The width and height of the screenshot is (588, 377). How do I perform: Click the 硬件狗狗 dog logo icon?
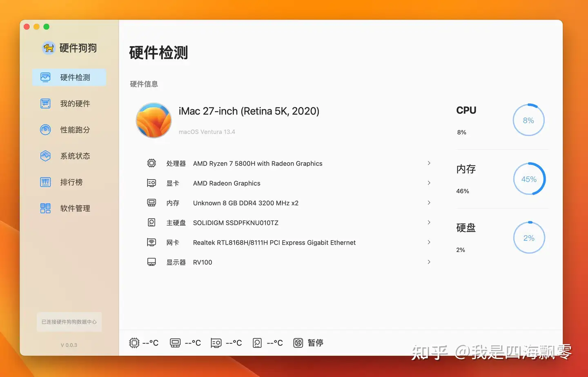point(49,48)
